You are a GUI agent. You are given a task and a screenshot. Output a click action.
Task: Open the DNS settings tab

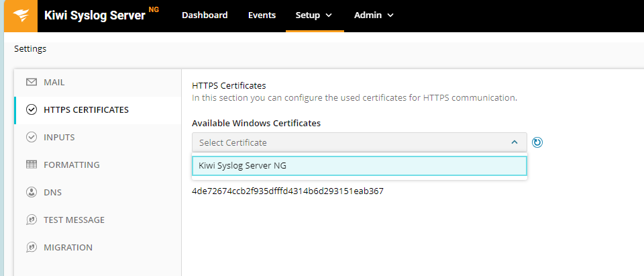(98, 192)
